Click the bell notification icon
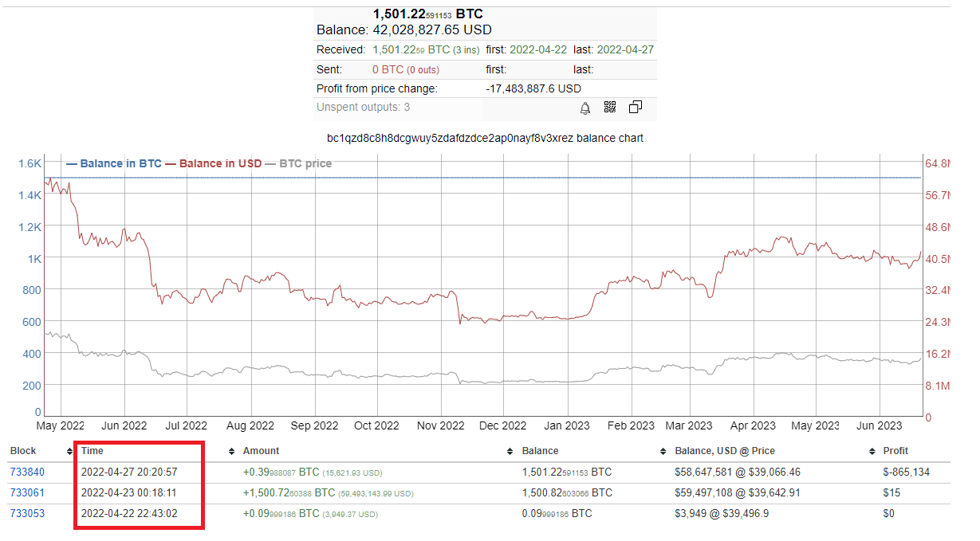Viewport: 980px width, 541px height. point(585,108)
